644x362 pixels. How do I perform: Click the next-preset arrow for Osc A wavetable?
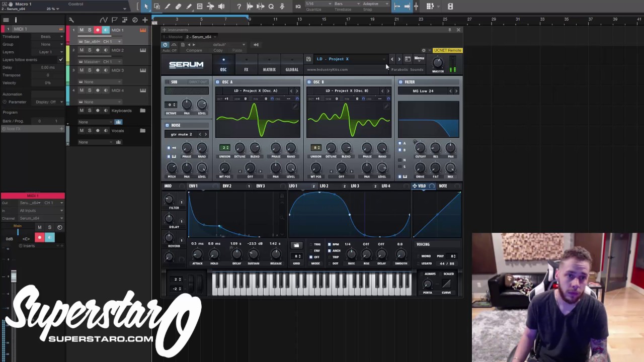297,90
